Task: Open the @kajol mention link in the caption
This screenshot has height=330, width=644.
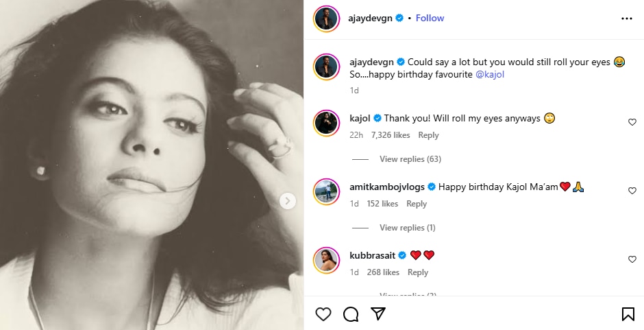Action: point(490,74)
